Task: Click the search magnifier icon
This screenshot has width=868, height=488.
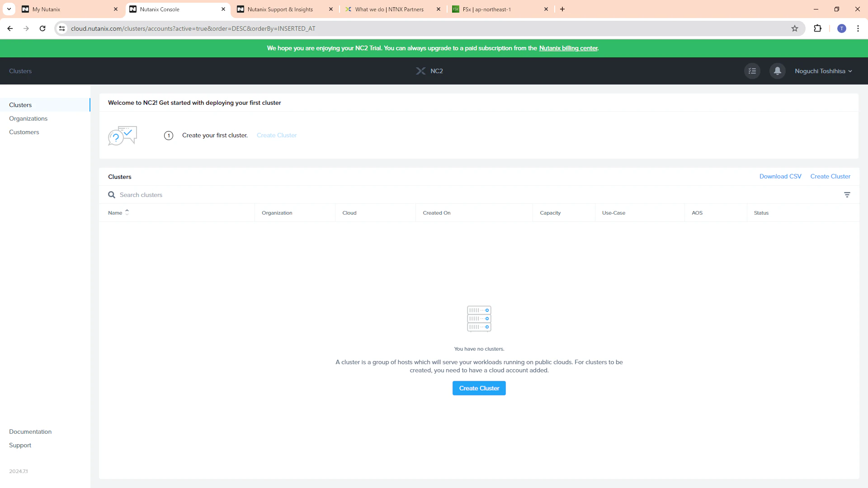Action: [x=112, y=195]
